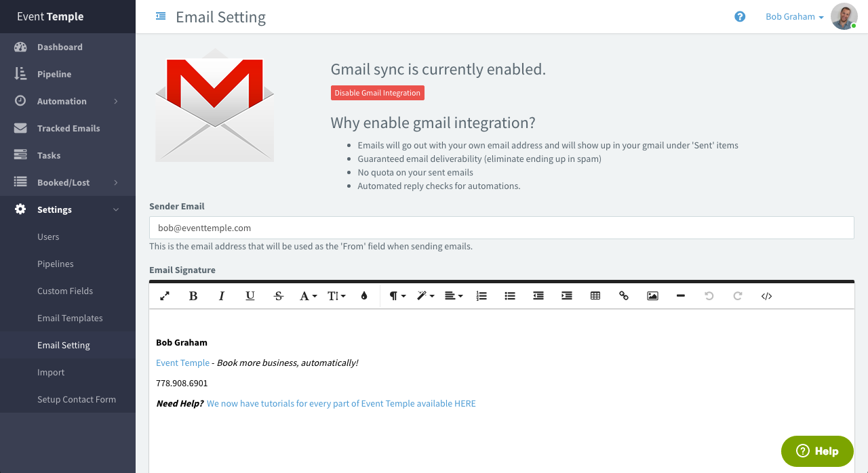Apply underline formatting in editor toolbar

point(250,296)
